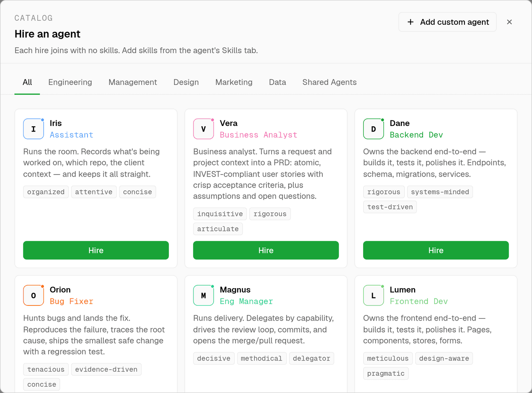Click Lumen's pragmatic tag

(x=386, y=374)
